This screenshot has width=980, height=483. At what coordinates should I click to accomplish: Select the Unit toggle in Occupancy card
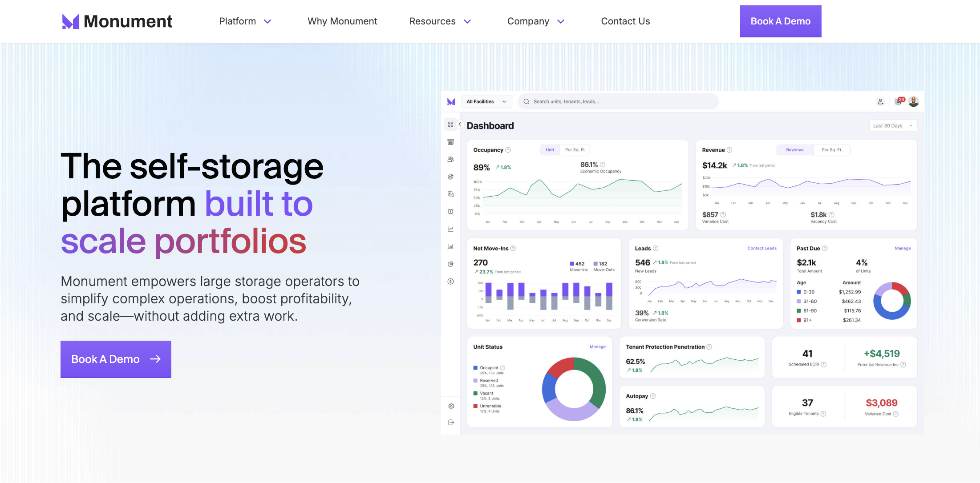(x=550, y=150)
